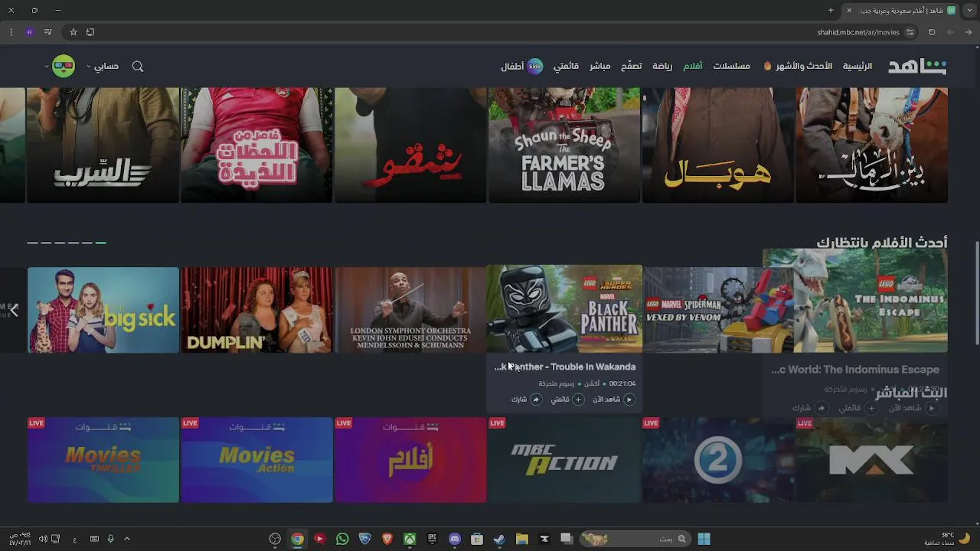Add Black Panther to قائمتي list
This screenshot has width=980, height=551.
pos(567,399)
